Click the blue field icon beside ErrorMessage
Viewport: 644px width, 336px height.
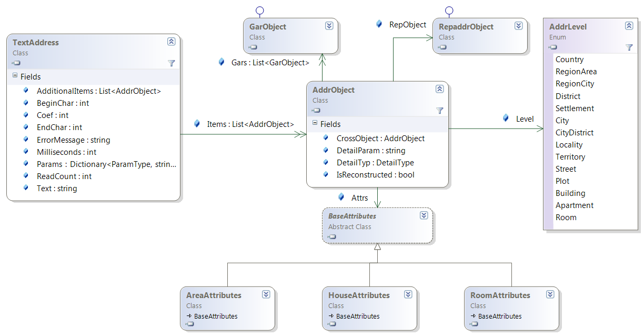click(x=26, y=140)
